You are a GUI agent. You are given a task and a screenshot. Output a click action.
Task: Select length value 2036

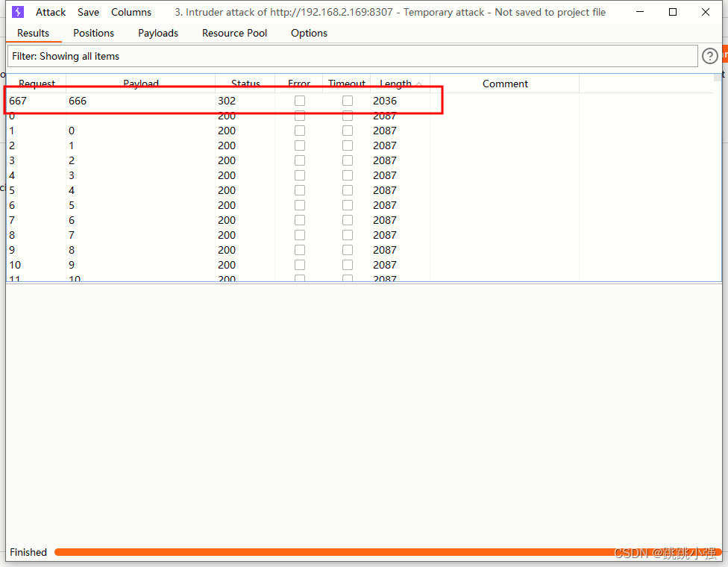pos(385,101)
